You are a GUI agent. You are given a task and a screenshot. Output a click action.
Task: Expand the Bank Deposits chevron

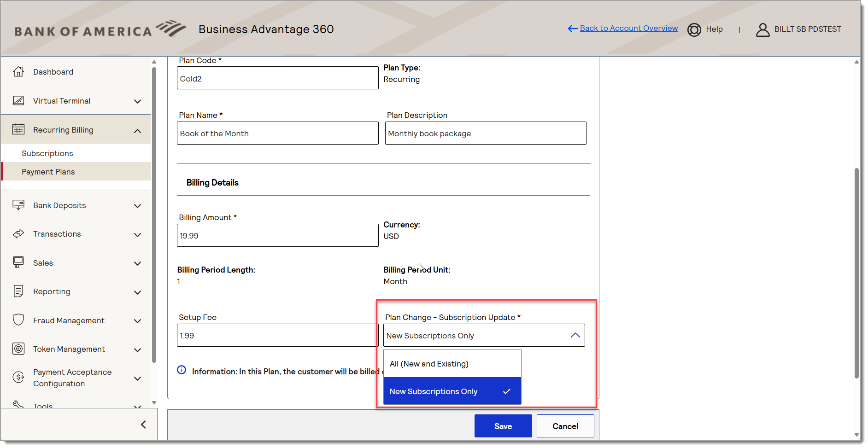137,206
